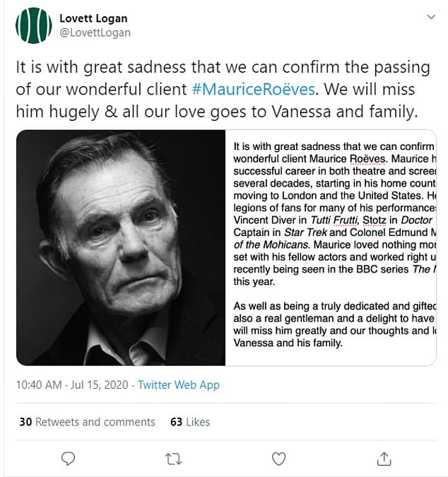Open the 10:40 AM Jul 15, 2020 timestamp
This screenshot has height=477, width=448.
tap(71, 385)
